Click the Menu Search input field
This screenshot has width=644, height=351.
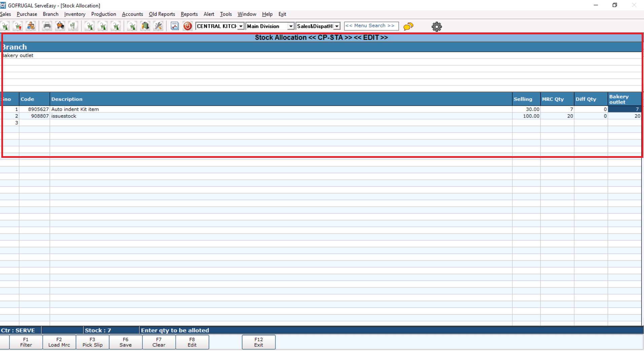tap(371, 26)
